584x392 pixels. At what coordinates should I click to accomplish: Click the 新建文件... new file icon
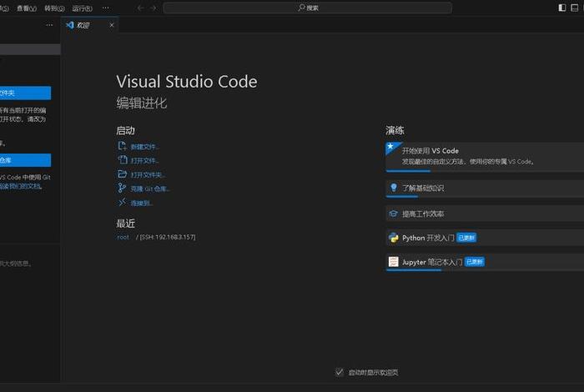click(122, 146)
